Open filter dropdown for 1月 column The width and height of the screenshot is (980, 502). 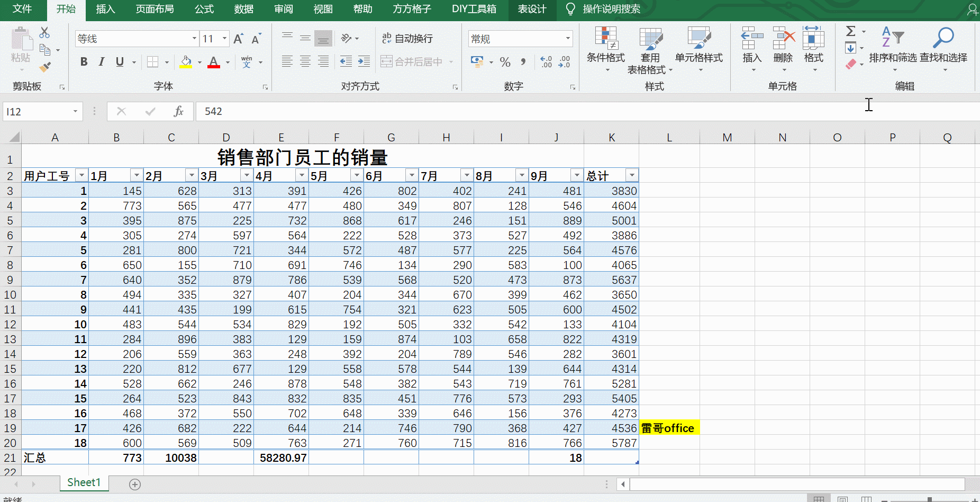pos(137,175)
